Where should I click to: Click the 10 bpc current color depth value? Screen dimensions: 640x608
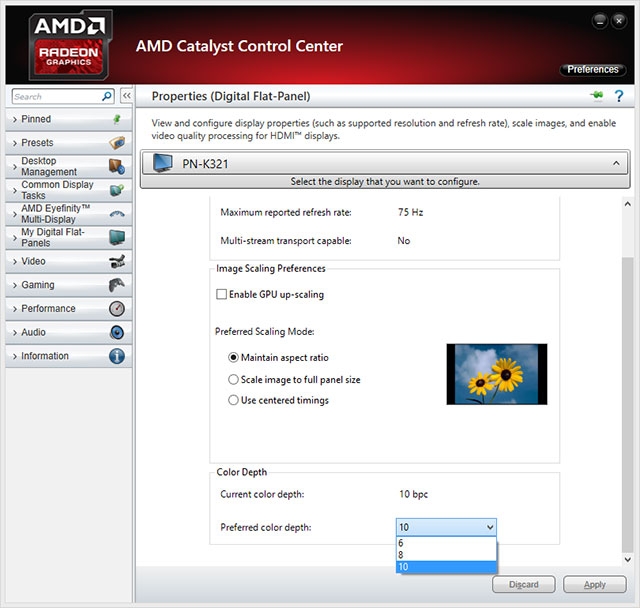pyautogui.click(x=413, y=494)
